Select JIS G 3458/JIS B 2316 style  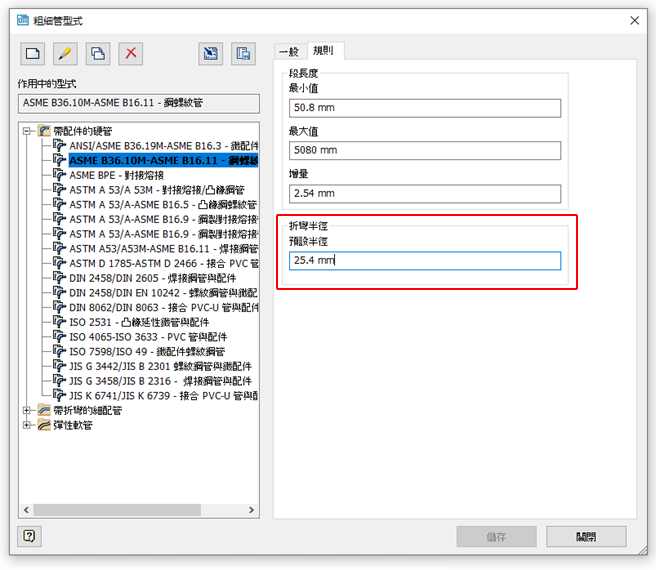[160, 381]
